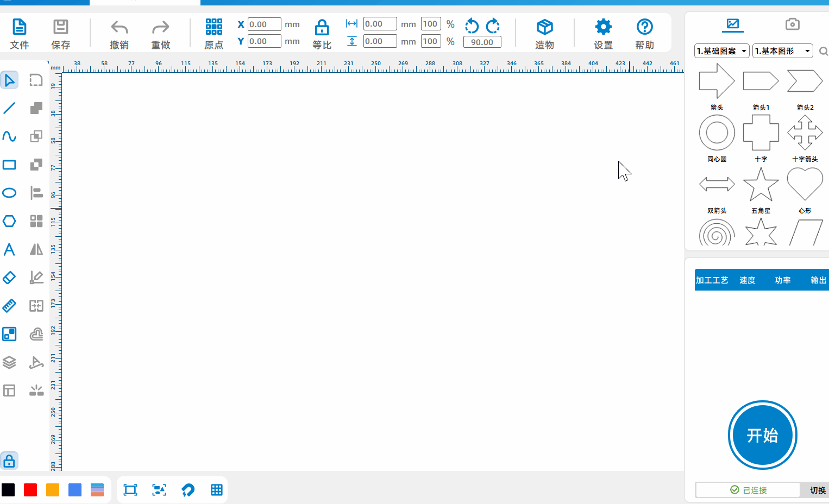
Task: Click in the width value field
Action: [x=380, y=24]
